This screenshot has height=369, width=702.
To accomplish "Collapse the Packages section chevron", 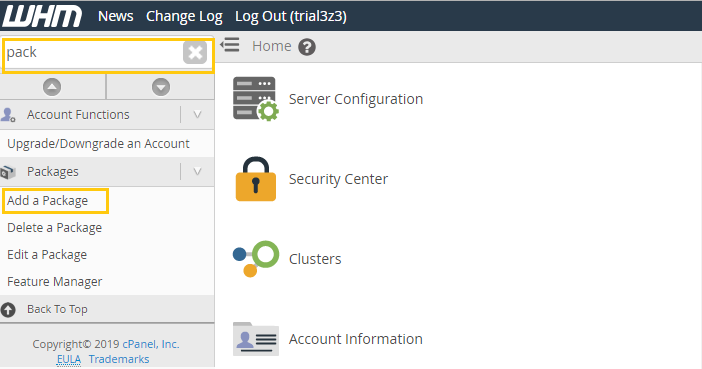I will (197, 172).
